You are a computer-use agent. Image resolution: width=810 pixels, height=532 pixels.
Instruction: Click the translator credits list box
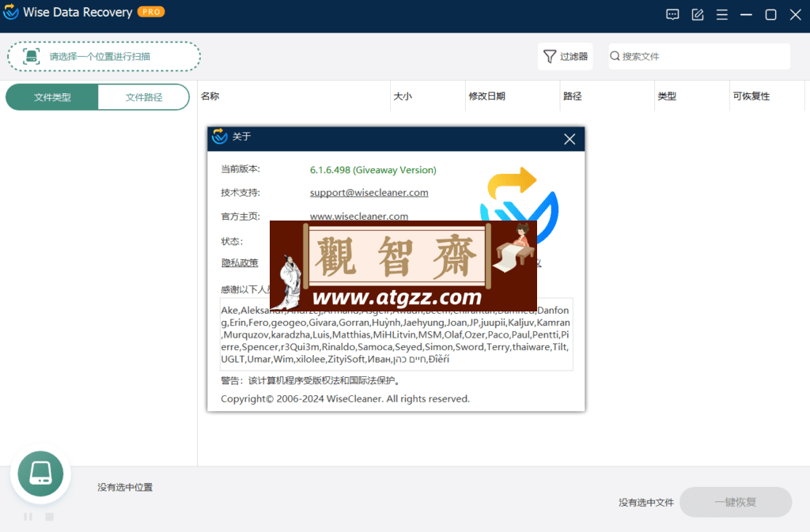pos(396,334)
